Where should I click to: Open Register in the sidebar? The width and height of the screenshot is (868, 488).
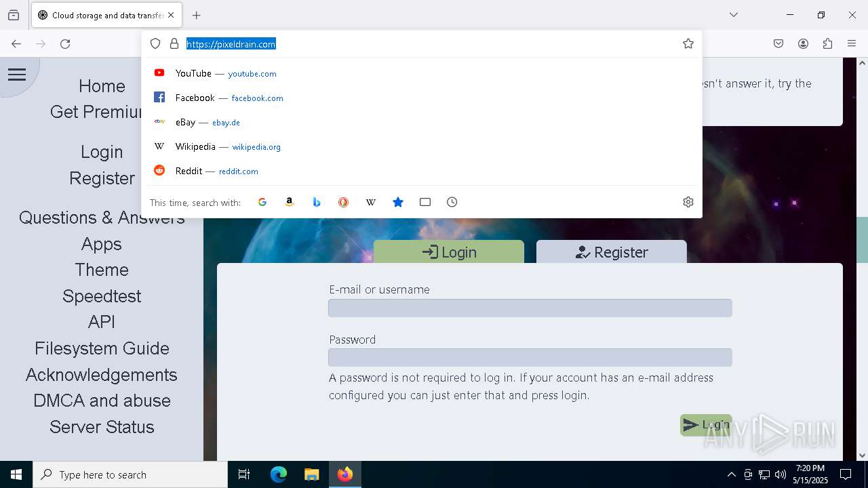point(102,178)
